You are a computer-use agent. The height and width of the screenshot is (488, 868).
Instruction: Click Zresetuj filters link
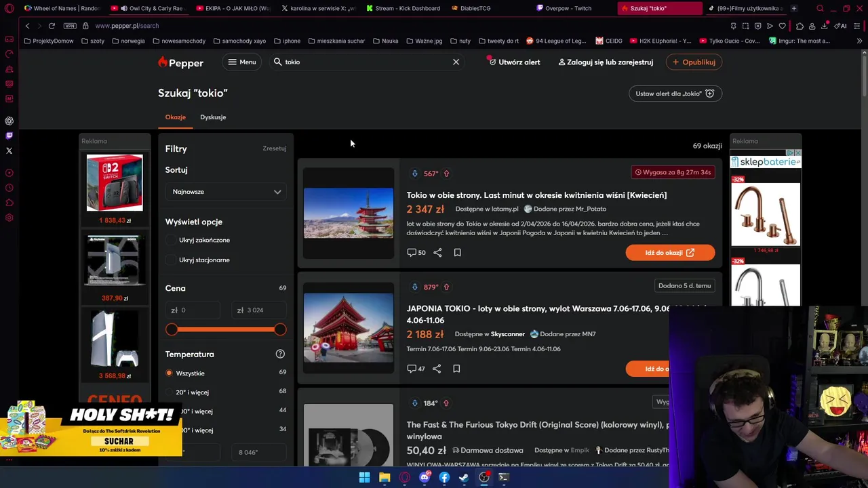(275, 148)
